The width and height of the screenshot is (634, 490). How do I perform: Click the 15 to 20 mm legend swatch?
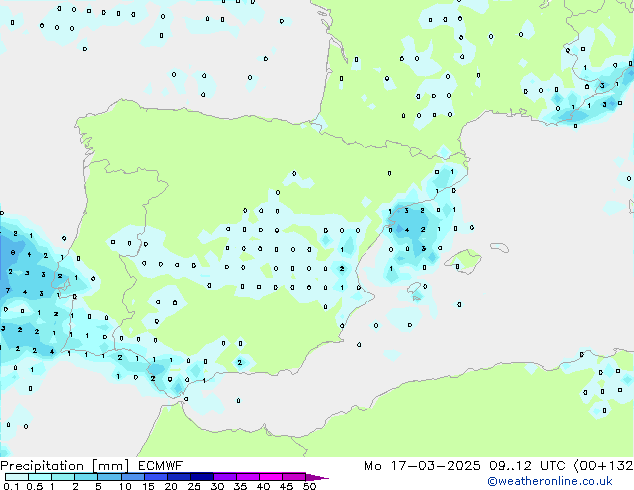(x=155, y=477)
